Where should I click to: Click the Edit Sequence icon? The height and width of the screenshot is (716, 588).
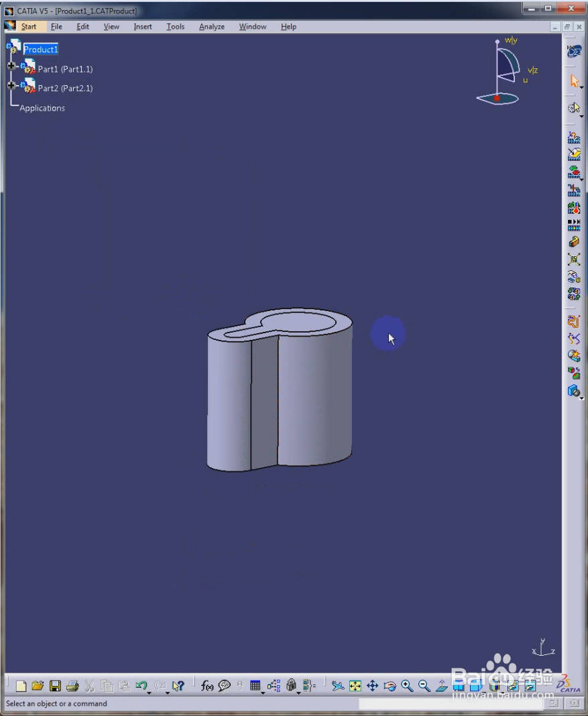pos(574,190)
